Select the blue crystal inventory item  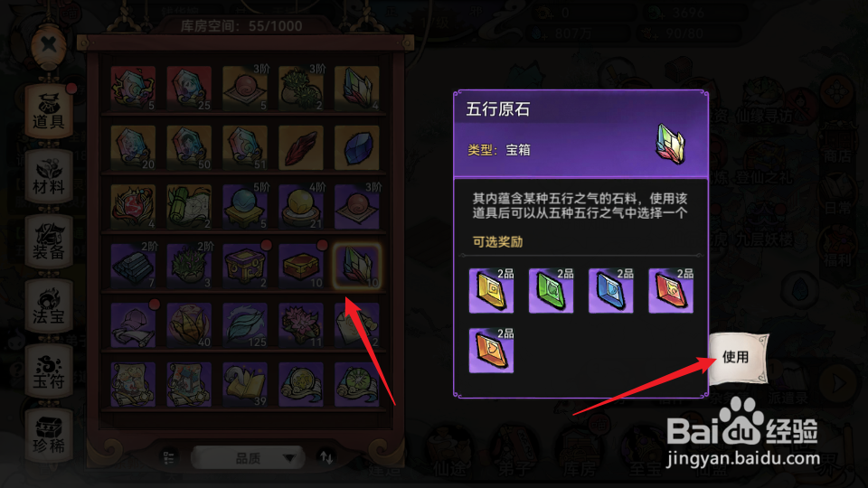(x=357, y=147)
